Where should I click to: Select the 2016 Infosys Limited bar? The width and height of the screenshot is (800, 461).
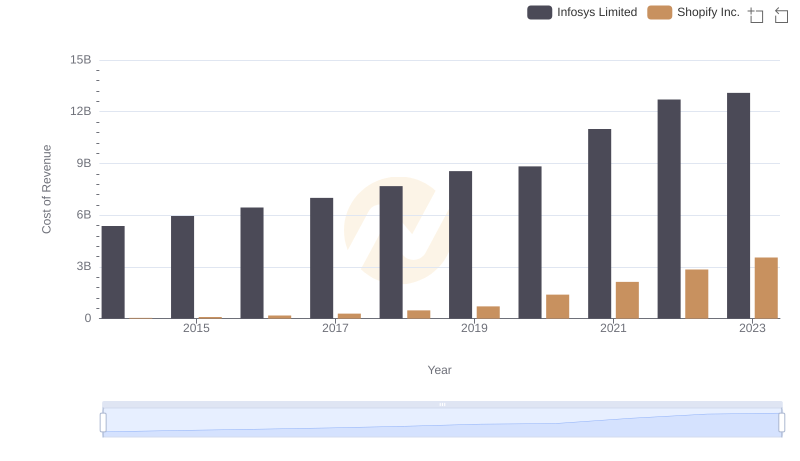252,263
